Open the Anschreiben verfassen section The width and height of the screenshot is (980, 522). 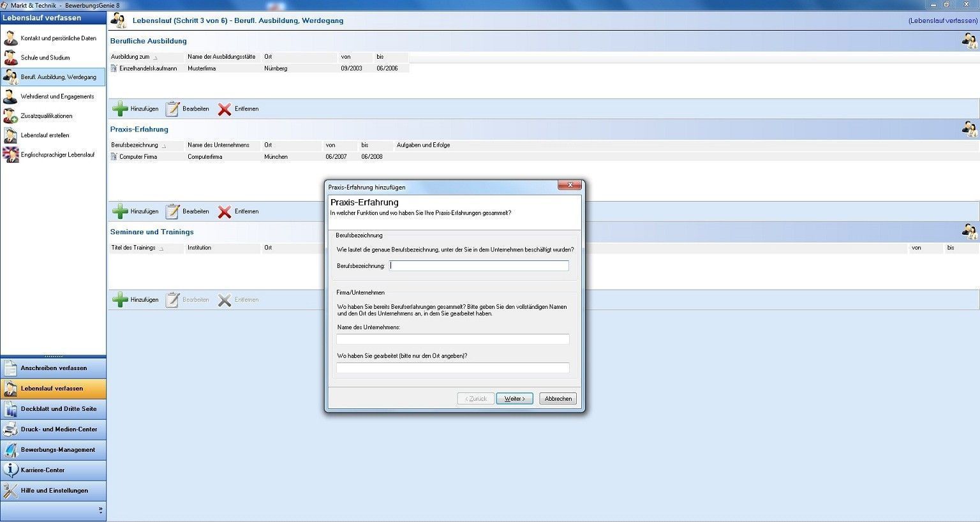click(54, 368)
